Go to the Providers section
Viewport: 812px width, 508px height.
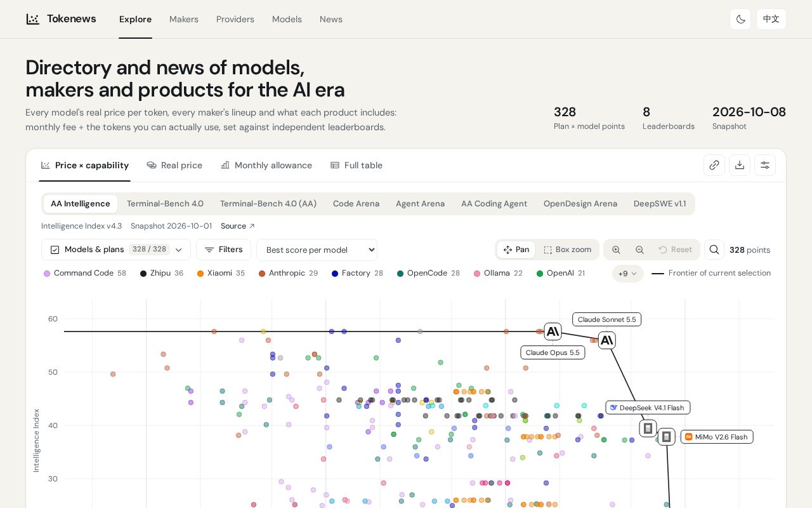(x=235, y=19)
